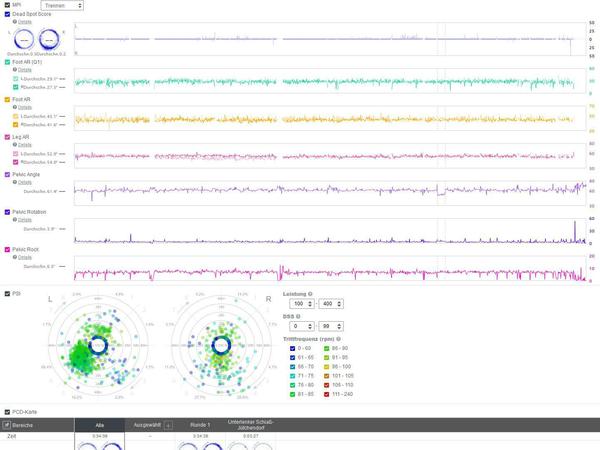Toggle cadence filter 66 - 70 rpm
The image size is (600, 450).
293,367
